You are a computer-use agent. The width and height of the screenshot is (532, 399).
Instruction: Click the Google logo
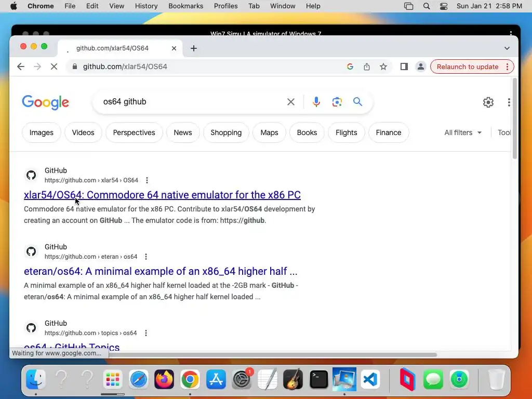pos(46,102)
